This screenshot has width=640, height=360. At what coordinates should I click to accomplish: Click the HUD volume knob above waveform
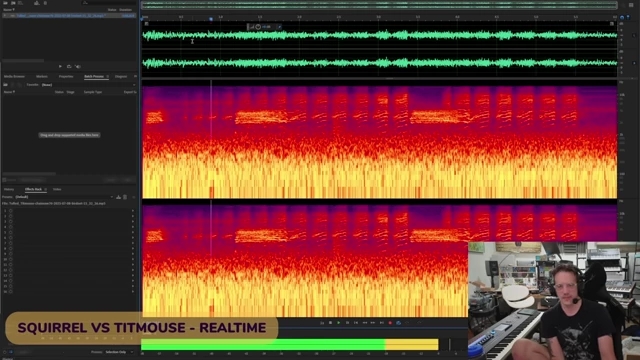tap(258, 27)
